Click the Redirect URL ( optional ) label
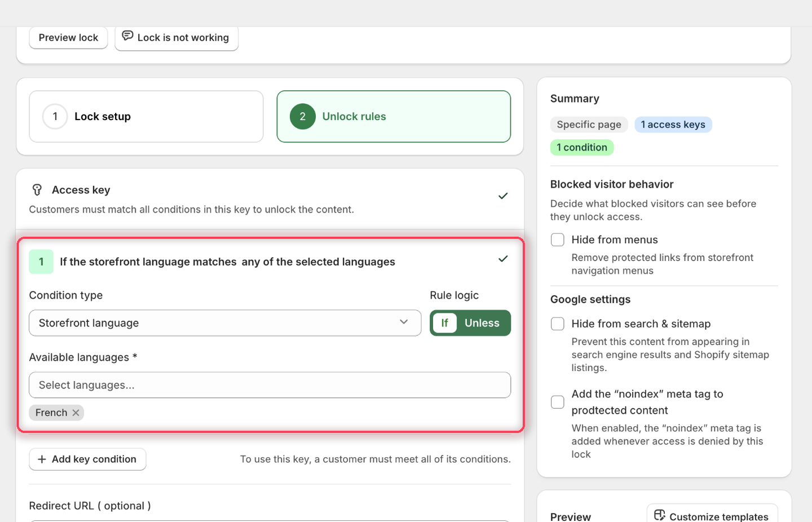This screenshot has width=812, height=522. pos(90,506)
